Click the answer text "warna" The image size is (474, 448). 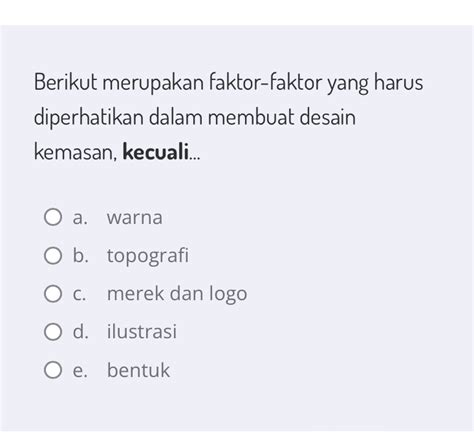[x=135, y=218]
